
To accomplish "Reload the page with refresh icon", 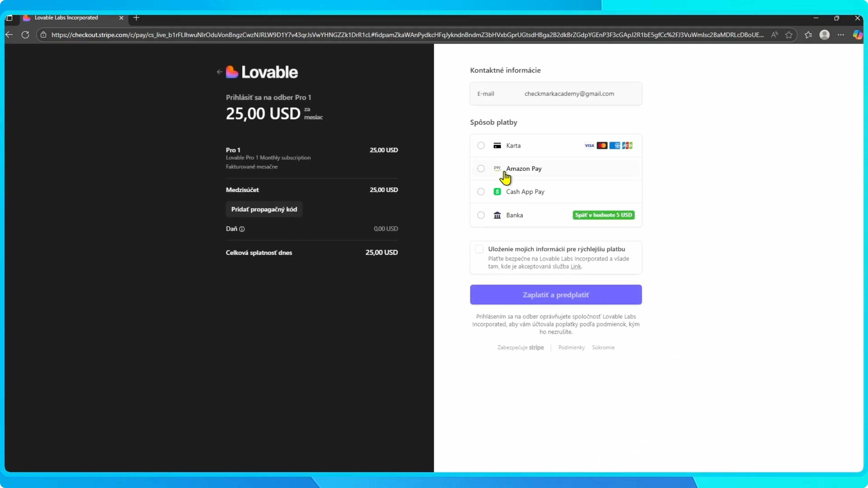I will tap(25, 35).
